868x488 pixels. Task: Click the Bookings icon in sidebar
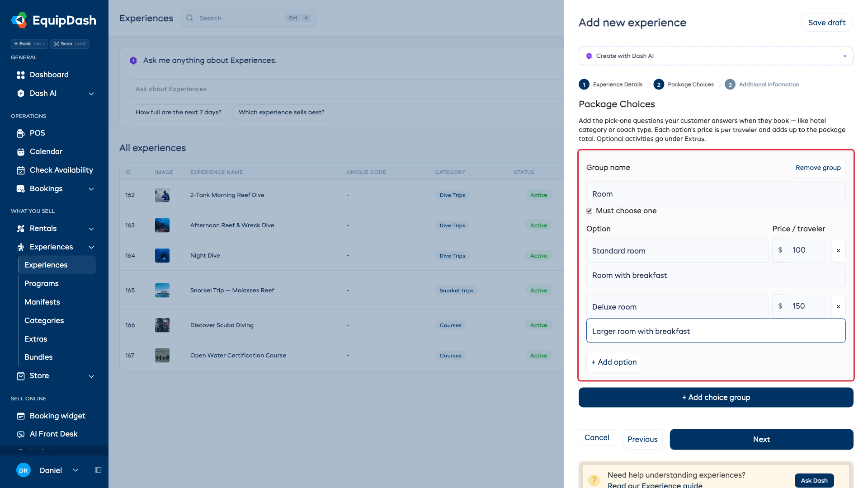coord(21,189)
